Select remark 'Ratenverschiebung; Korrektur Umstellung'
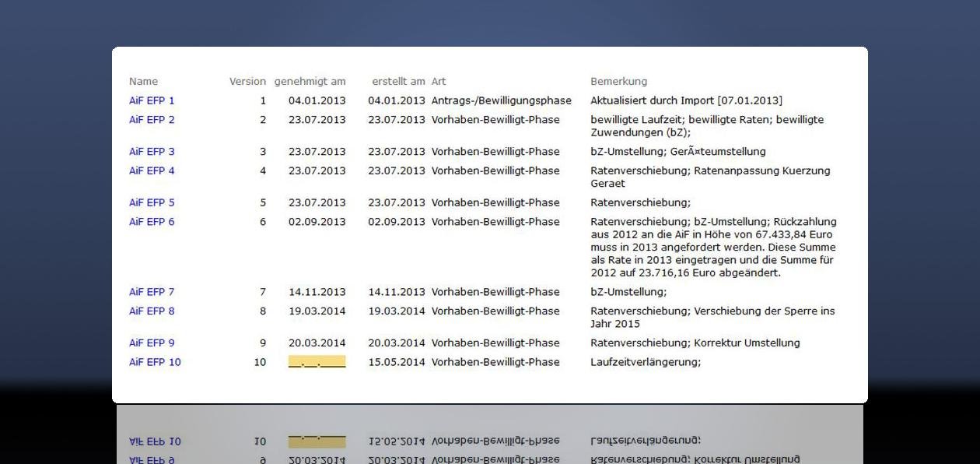This screenshot has height=464, width=980. [695, 343]
